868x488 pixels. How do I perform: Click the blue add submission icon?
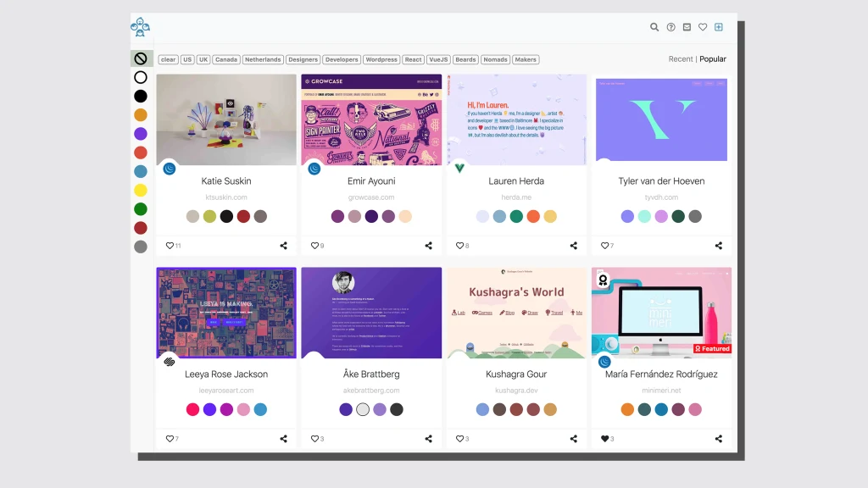point(719,26)
